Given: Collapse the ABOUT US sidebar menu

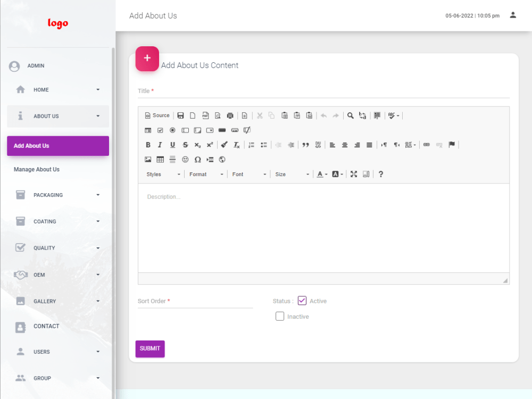Looking at the screenshot, I should (x=58, y=116).
